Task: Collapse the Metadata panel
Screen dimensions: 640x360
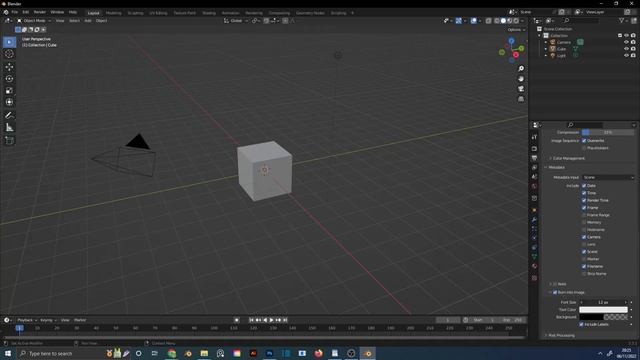Action: point(555,167)
